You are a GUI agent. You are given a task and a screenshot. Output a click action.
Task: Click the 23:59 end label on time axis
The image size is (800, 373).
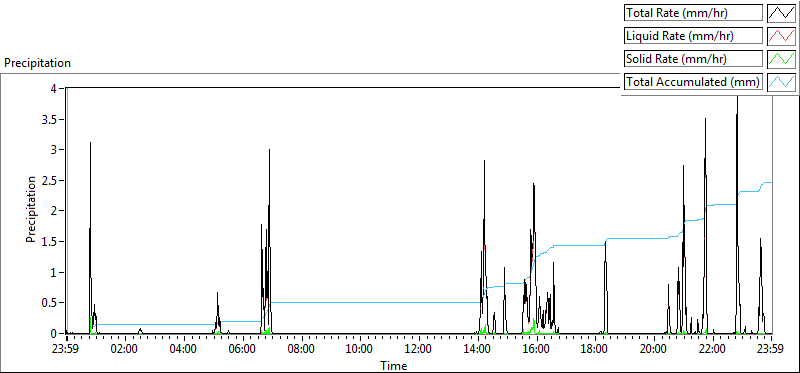(x=771, y=350)
